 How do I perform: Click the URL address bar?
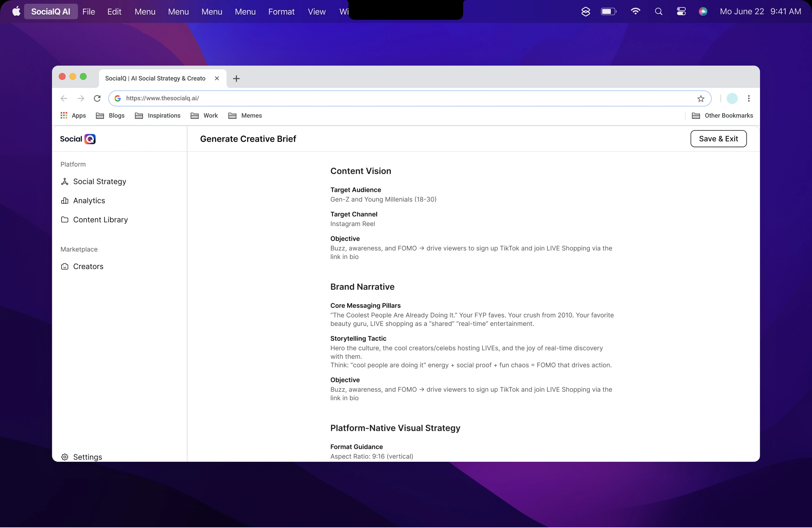[409, 99]
